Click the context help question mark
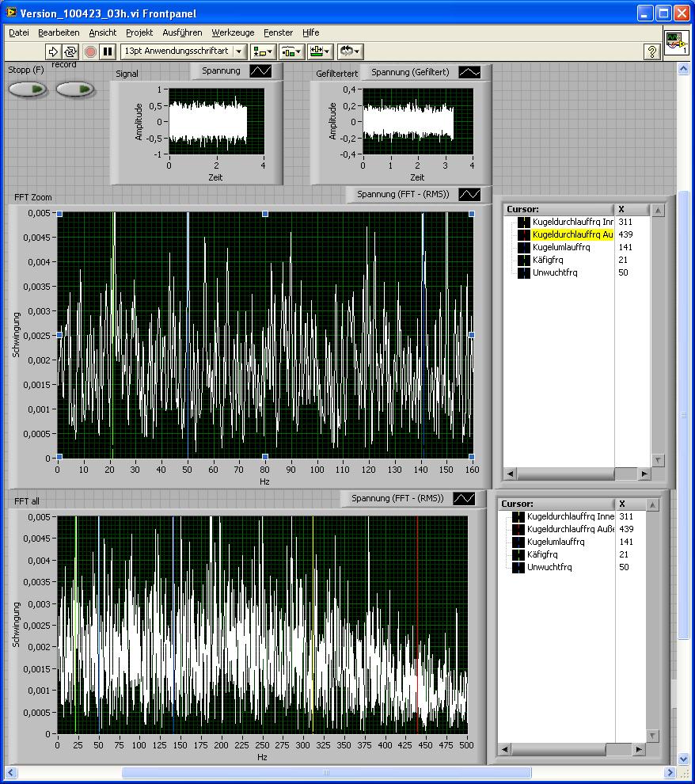Viewport: 695px width, 784px height. pyautogui.click(x=651, y=51)
